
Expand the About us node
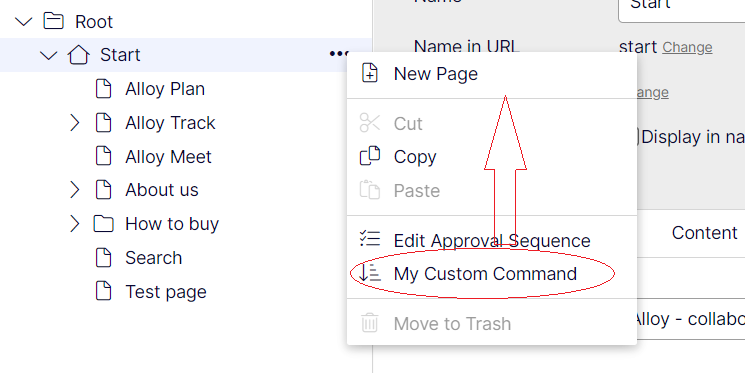(x=75, y=190)
